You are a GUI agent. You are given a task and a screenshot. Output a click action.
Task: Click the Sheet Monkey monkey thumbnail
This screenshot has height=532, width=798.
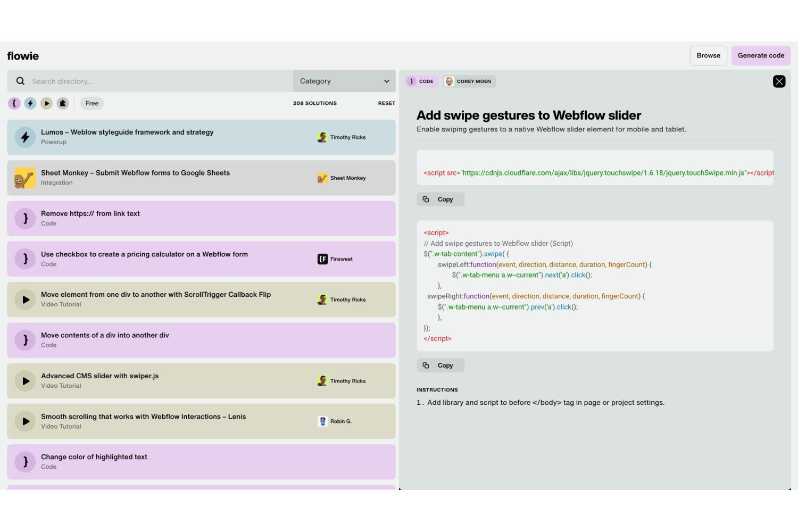click(25, 178)
